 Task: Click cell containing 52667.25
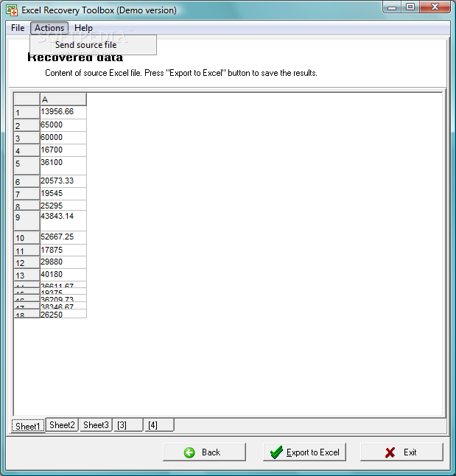tap(63, 237)
